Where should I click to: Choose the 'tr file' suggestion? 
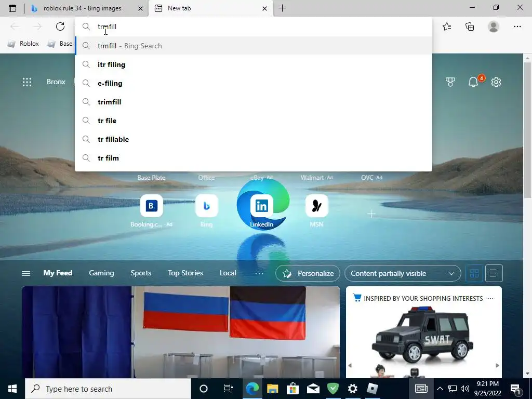click(x=254, y=121)
